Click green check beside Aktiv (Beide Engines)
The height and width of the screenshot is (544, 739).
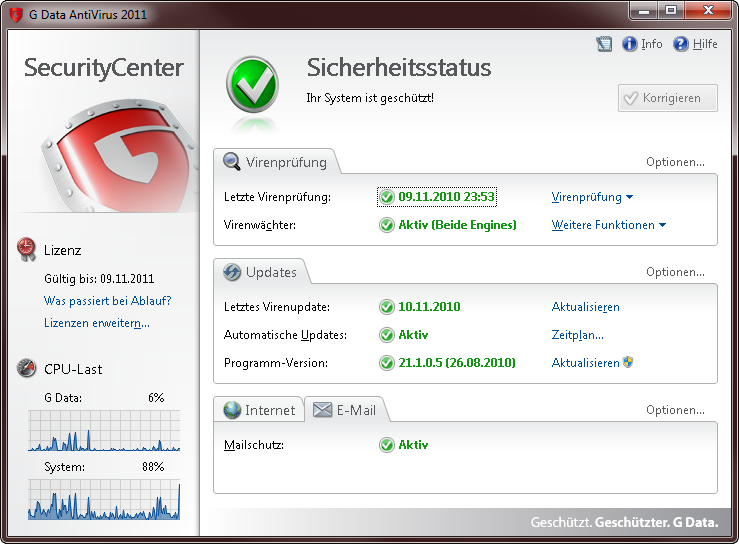[x=387, y=225]
